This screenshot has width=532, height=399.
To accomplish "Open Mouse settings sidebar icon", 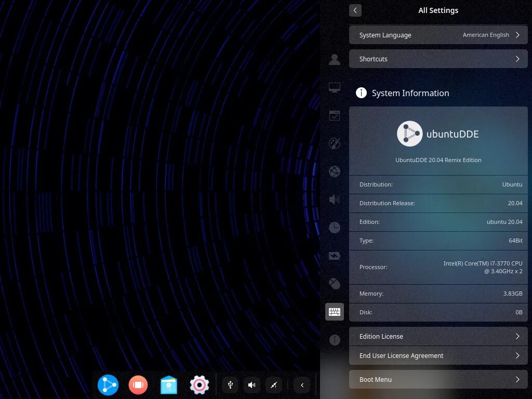I will point(335,283).
